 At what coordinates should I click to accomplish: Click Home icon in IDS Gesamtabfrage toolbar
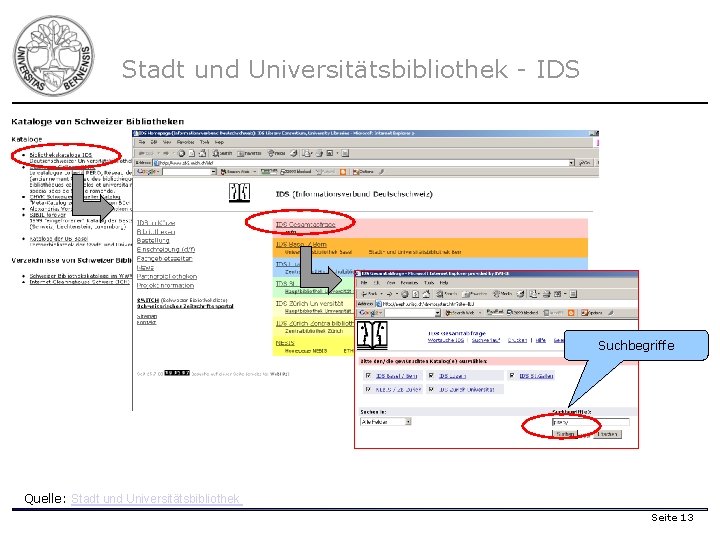point(426,294)
